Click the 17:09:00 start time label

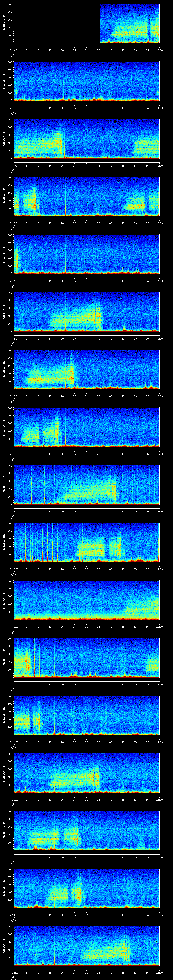[x=13, y=50]
